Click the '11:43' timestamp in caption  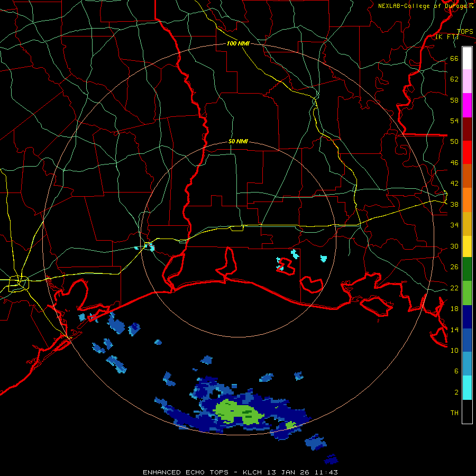(326, 472)
